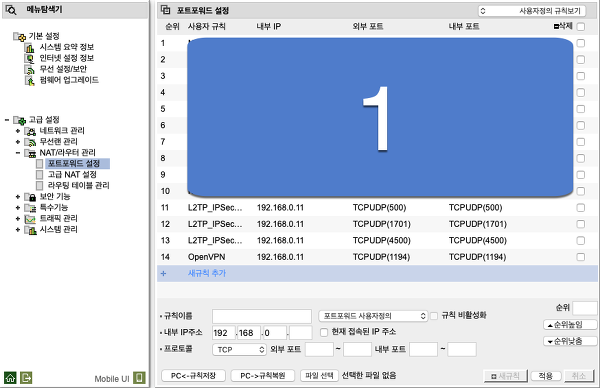Check delete box for rule 11
The height and width of the screenshot is (388, 600).
pos(580,208)
